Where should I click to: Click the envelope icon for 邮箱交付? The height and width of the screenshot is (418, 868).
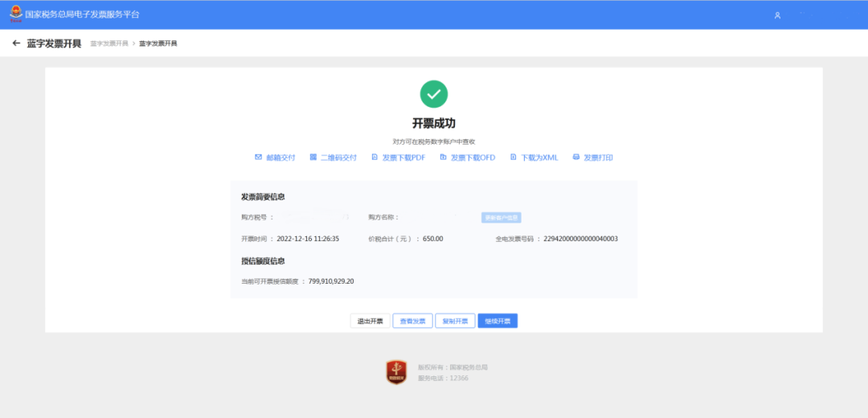pos(258,158)
